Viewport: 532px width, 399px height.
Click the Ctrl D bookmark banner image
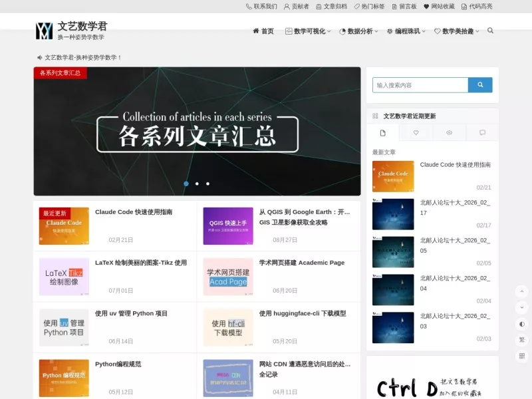432,380
